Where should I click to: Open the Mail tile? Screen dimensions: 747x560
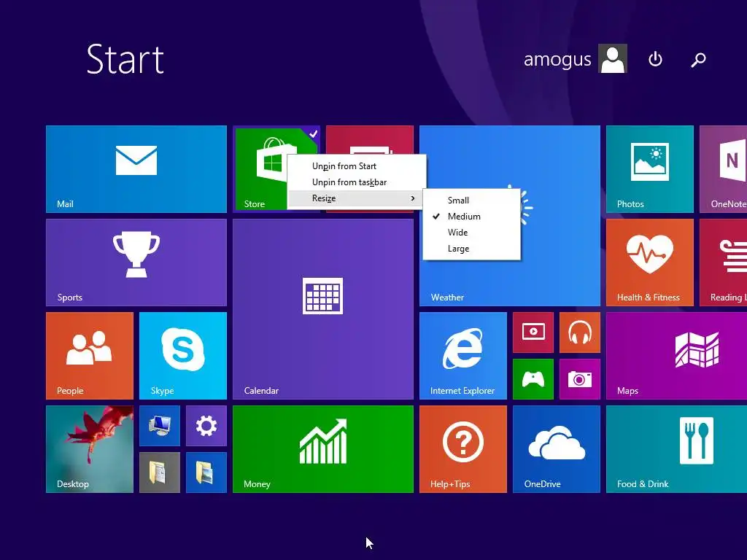[x=136, y=169]
